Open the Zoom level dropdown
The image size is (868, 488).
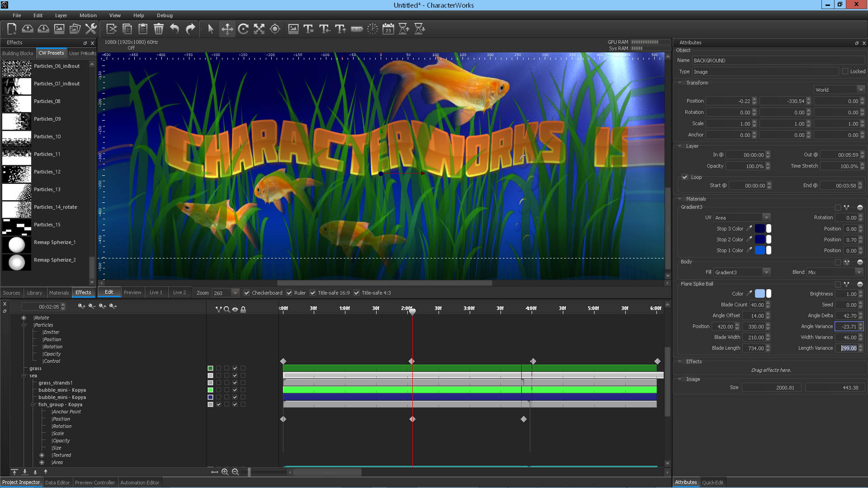click(235, 293)
